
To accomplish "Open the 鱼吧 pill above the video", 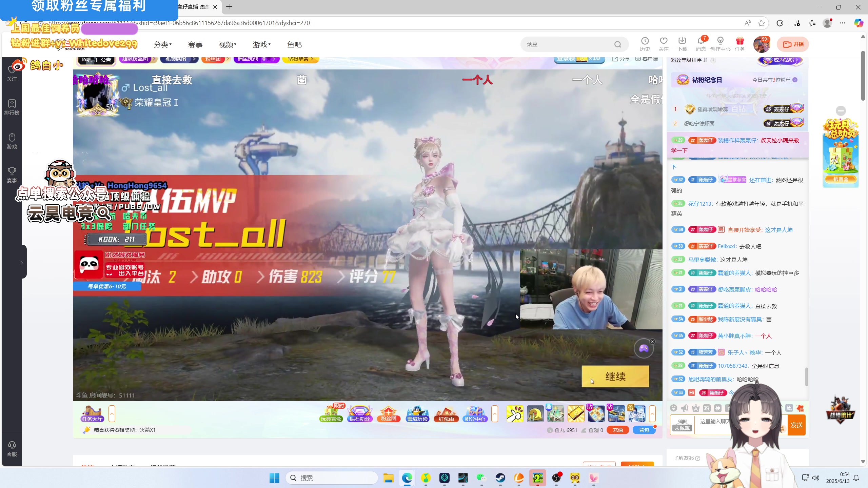I will pos(86,60).
